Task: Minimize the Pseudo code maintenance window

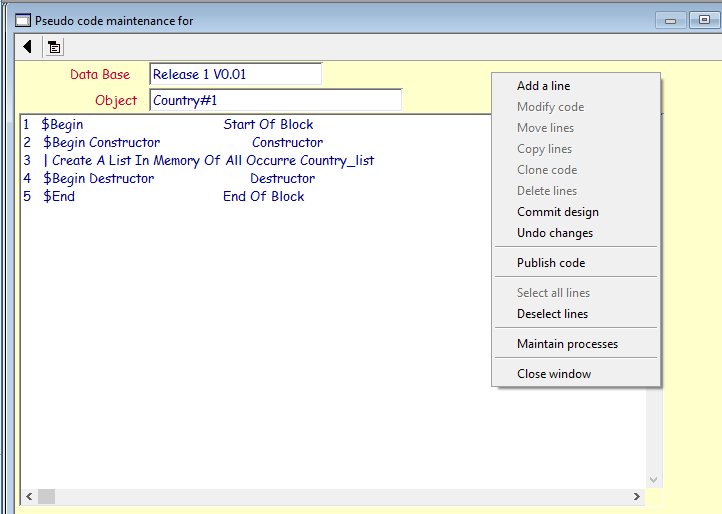Action: 669,20
